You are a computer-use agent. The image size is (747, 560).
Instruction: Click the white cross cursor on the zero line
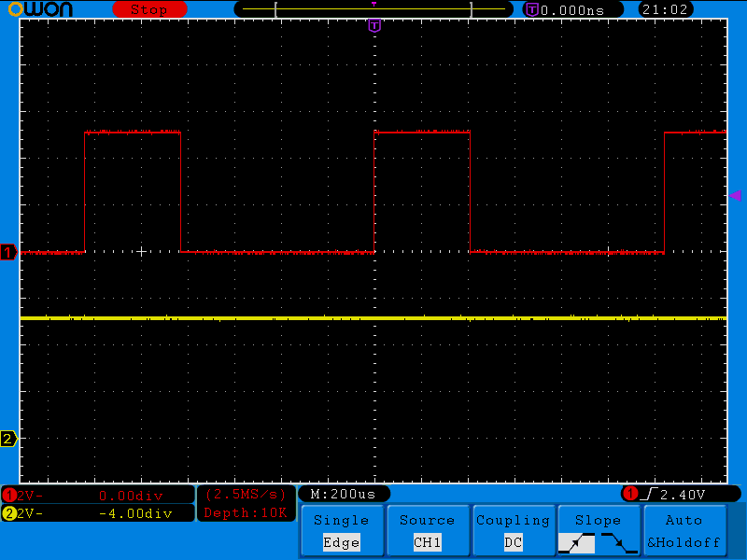[142, 252]
